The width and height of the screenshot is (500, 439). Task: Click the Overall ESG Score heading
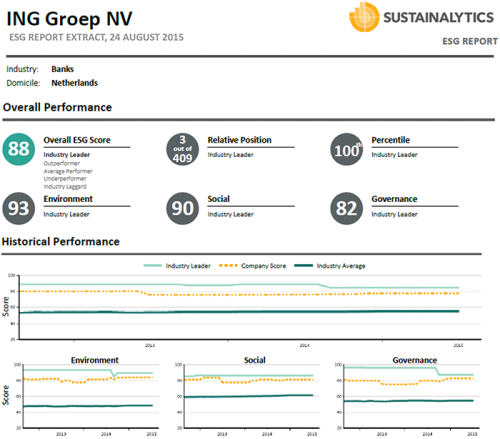point(77,140)
